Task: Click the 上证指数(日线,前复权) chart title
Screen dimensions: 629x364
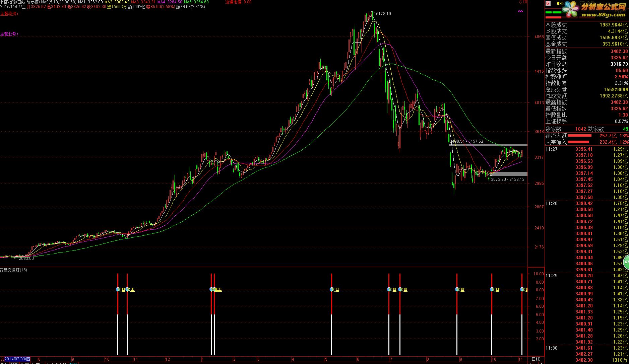Action: [20, 2]
